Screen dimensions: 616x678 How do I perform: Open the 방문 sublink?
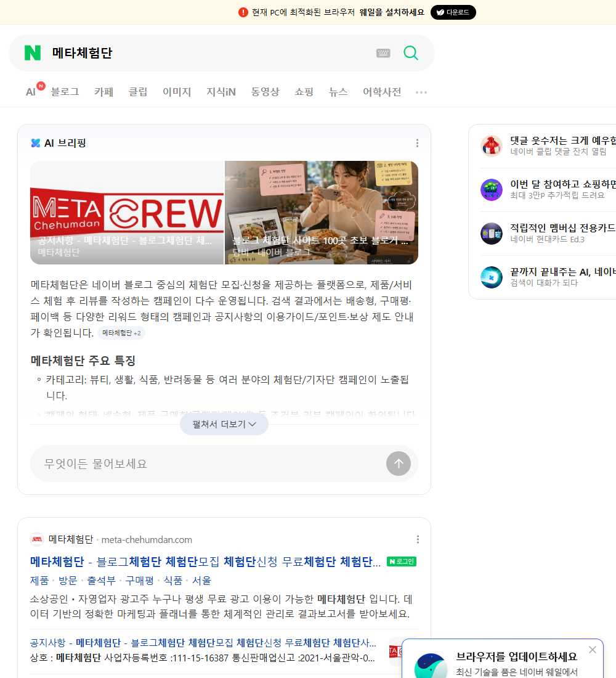click(68, 580)
